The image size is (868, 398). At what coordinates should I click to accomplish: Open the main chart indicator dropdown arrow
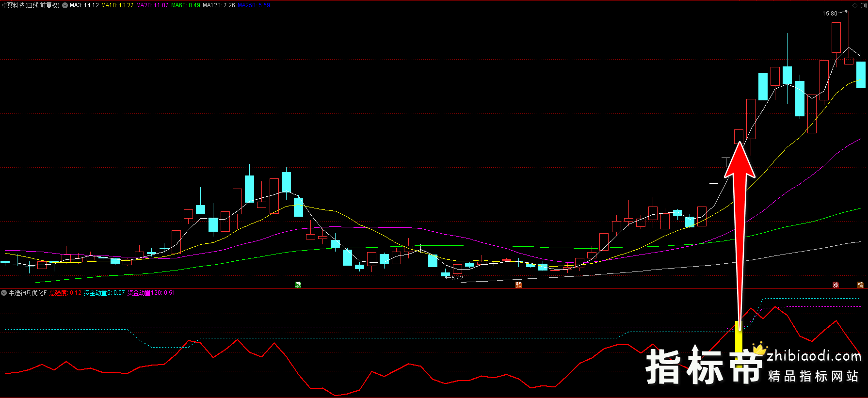[65, 5]
